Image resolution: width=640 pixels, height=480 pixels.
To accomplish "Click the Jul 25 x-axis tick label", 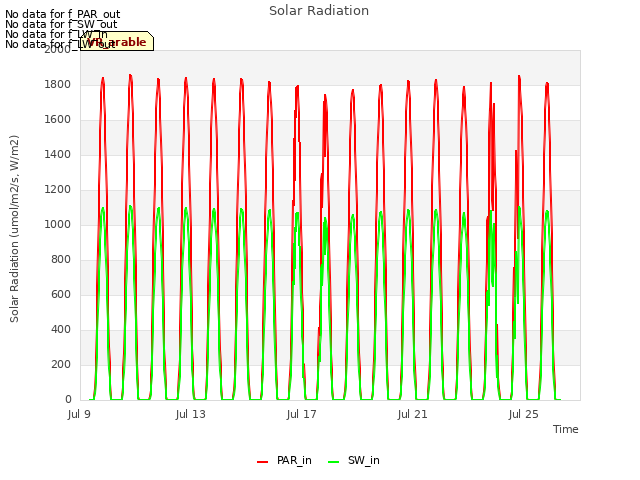I will pyautogui.click(x=524, y=414).
